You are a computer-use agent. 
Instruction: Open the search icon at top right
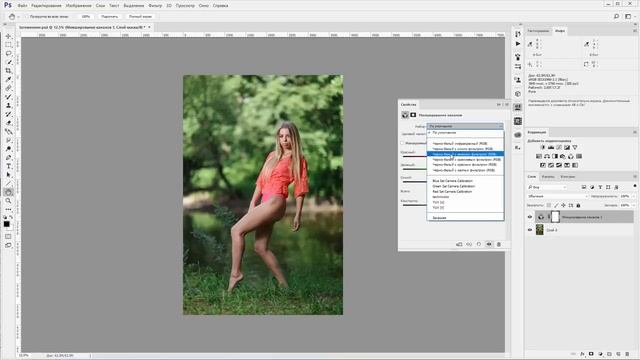tap(617, 16)
